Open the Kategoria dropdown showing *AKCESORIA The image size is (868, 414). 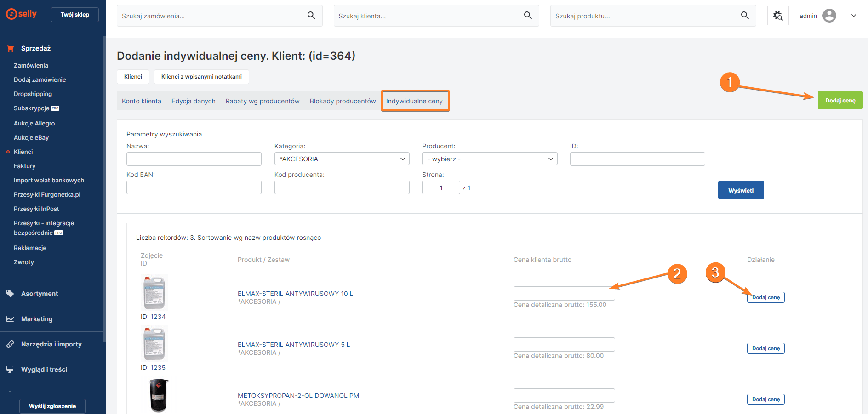(342, 159)
